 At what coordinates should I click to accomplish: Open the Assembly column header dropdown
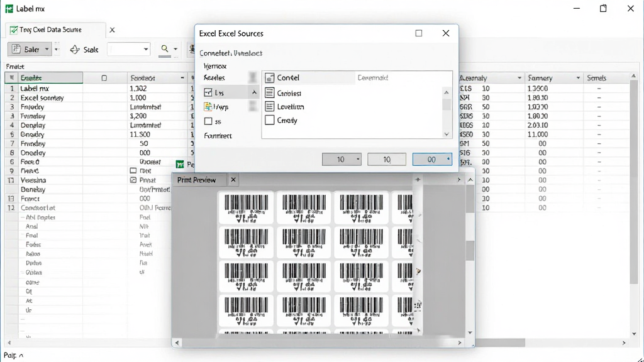pos(519,78)
